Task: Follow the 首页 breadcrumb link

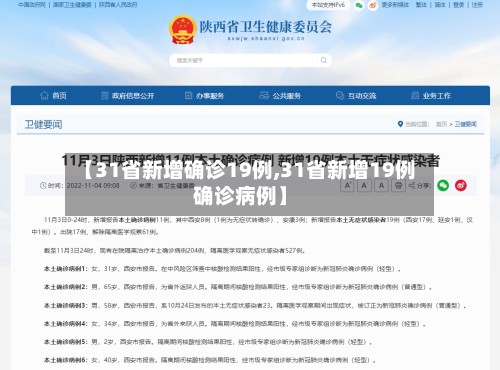Action: pos(442,124)
